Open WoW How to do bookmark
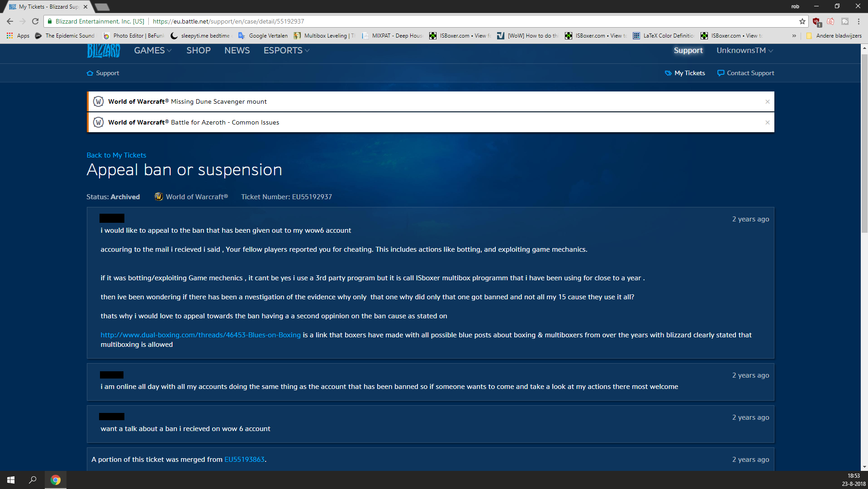This screenshot has height=489, width=868. [528, 36]
